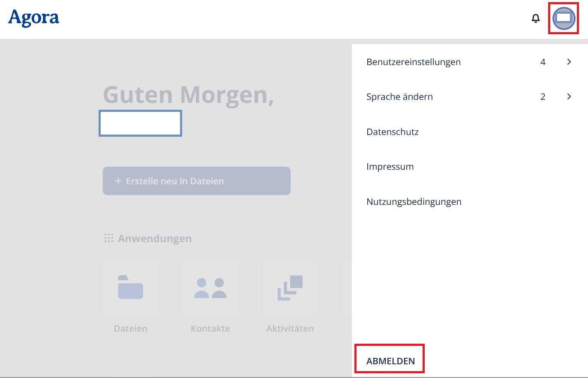Select Datenschutz from the menu
This screenshot has width=588, height=378.
tap(392, 132)
